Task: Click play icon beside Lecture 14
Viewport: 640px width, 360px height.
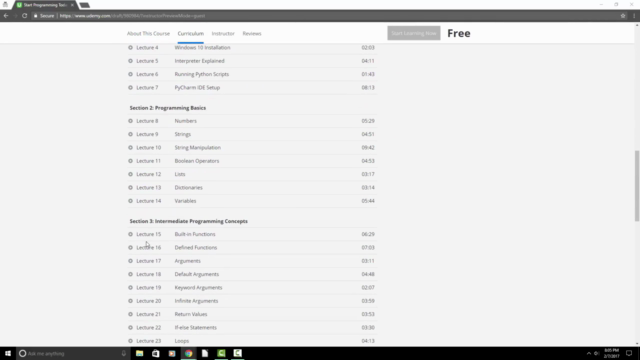Action: (130, 201)
